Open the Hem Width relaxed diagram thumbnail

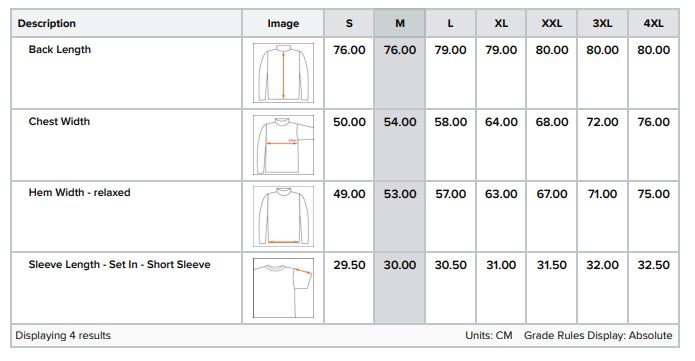tap(283, 216)
